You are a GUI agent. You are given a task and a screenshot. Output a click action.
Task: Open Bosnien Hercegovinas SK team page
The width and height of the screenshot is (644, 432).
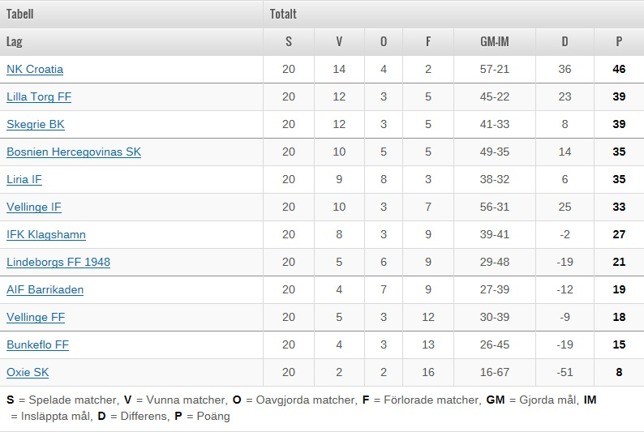tap(74, 152)
